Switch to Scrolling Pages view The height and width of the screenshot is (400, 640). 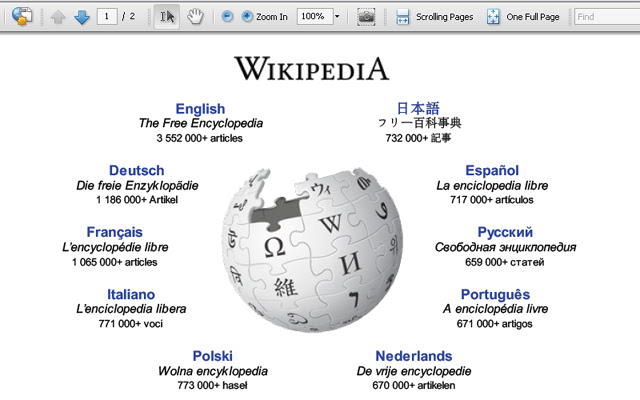point(434,17)
